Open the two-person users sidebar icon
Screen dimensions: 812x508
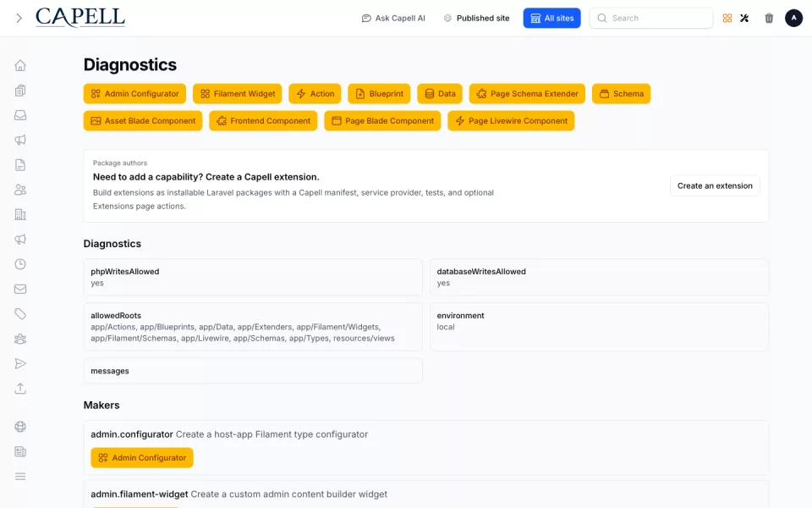20,190
